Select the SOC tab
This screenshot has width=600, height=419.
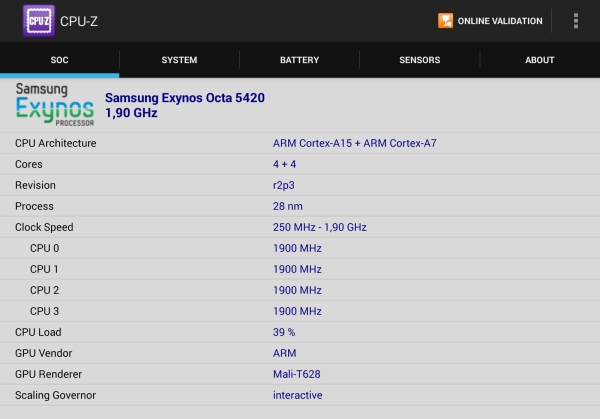(x=59, y=60)
